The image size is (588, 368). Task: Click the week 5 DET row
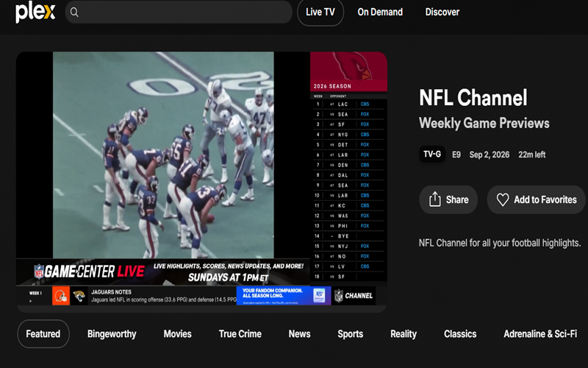tap(348, 144)
